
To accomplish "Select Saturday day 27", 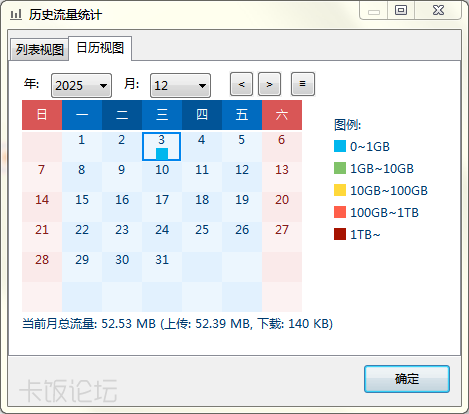I will tap(282, 237).
